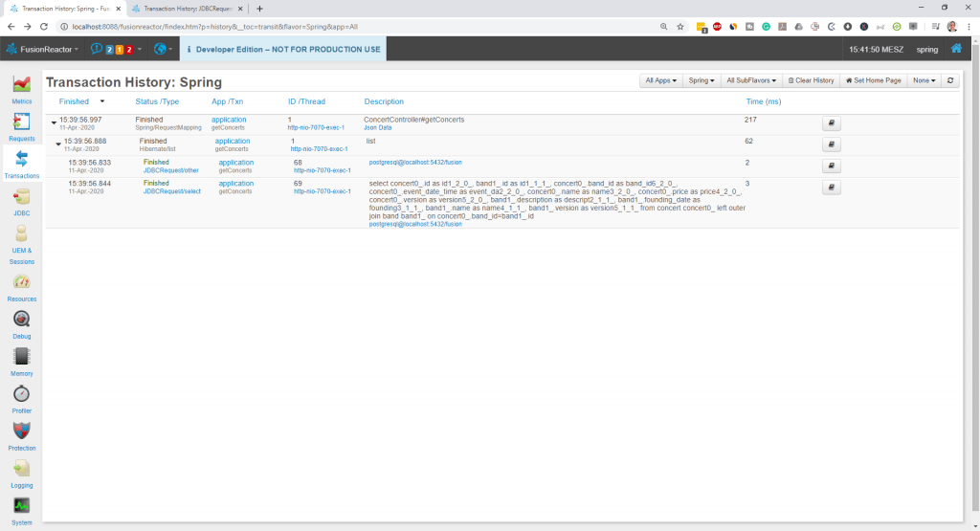
Task: Open the Debug sidebar section
Action: click(21, 325)
